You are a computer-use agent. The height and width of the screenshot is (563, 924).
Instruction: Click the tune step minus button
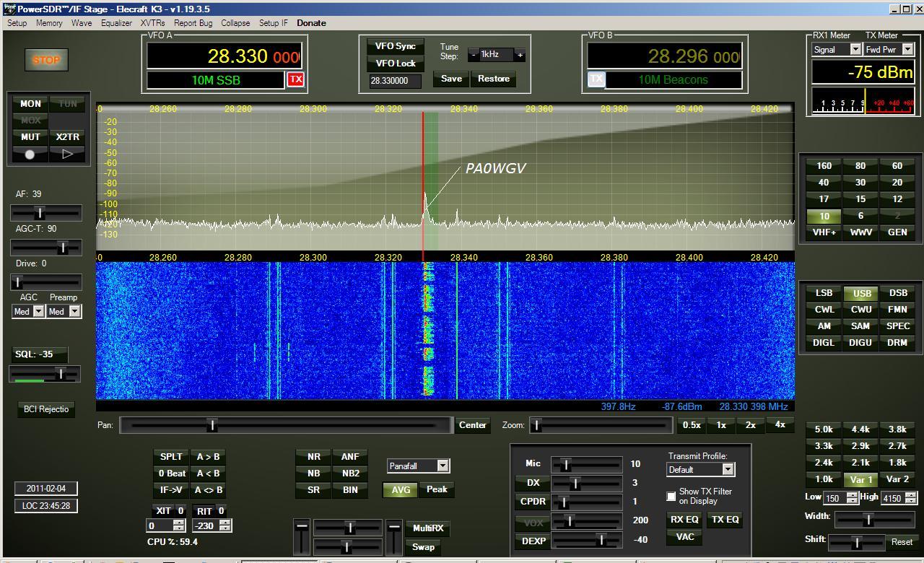[474, 55]
